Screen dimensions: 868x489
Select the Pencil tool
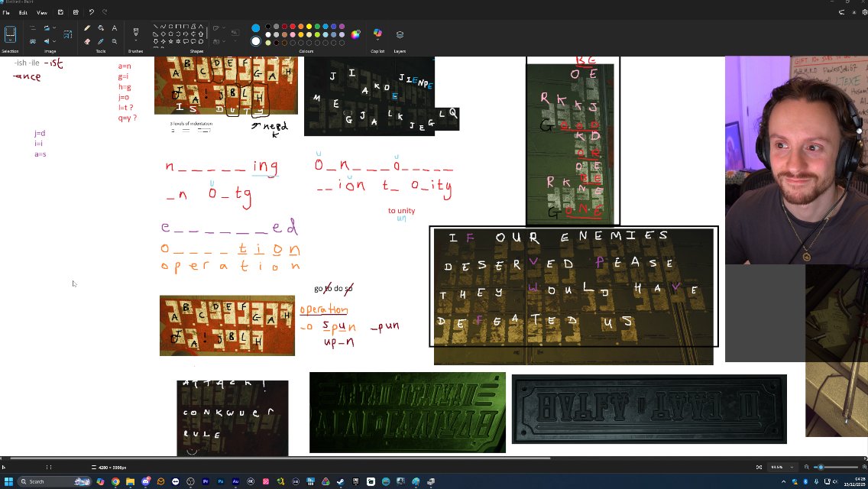pos(87,28)
